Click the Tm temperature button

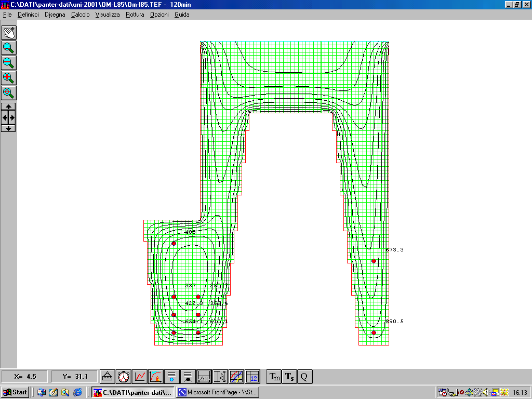pos(274,376)
